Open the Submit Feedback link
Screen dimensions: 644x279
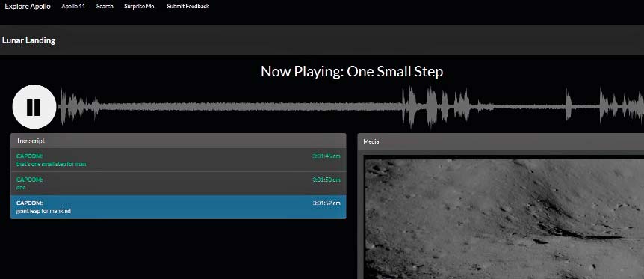tap(188, 6)
